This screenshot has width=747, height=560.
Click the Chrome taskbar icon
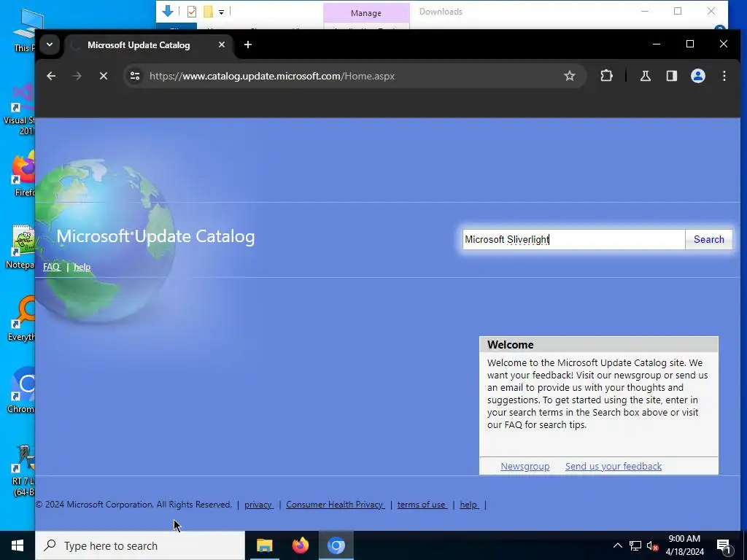click(336, 545)
